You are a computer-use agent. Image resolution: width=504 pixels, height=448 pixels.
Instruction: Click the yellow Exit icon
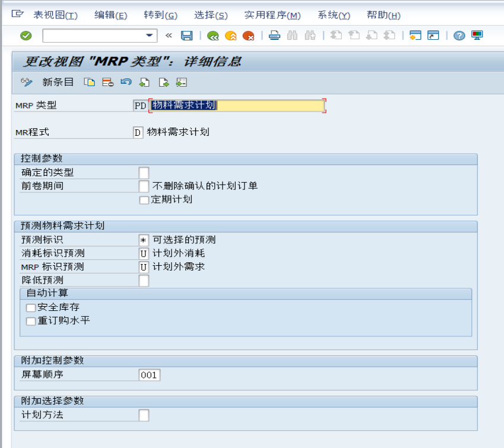pyautogui.click(x=231, y=36)
